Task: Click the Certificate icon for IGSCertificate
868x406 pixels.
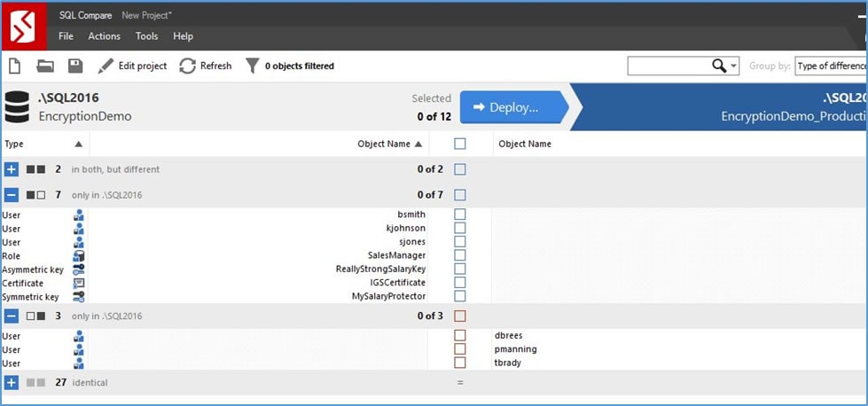Action: click(x=79, y=283)
